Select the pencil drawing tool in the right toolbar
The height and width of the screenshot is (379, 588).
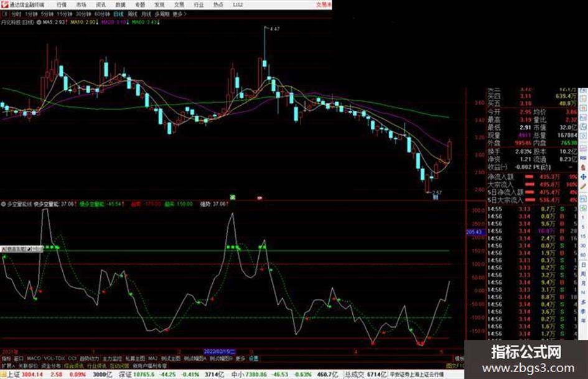(583, 186)
